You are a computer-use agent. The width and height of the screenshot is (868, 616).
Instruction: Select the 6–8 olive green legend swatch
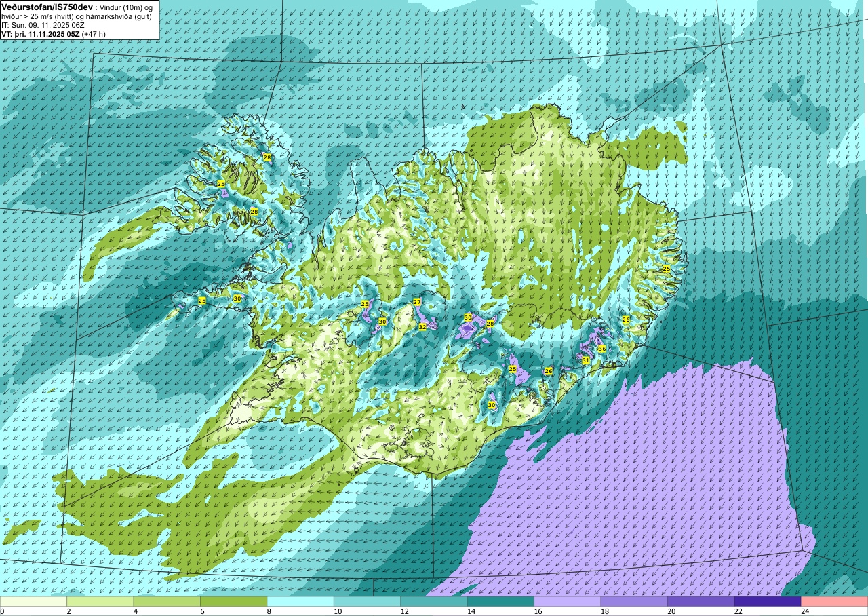click(234, 601)
